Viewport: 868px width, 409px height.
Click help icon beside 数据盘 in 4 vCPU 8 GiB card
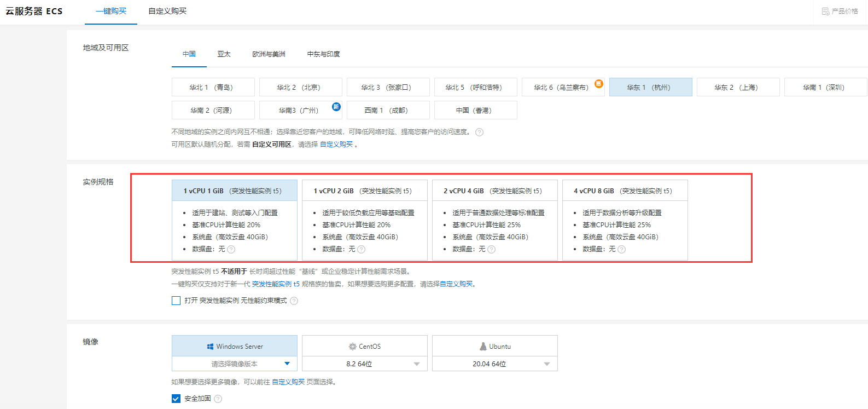[621, 249]
